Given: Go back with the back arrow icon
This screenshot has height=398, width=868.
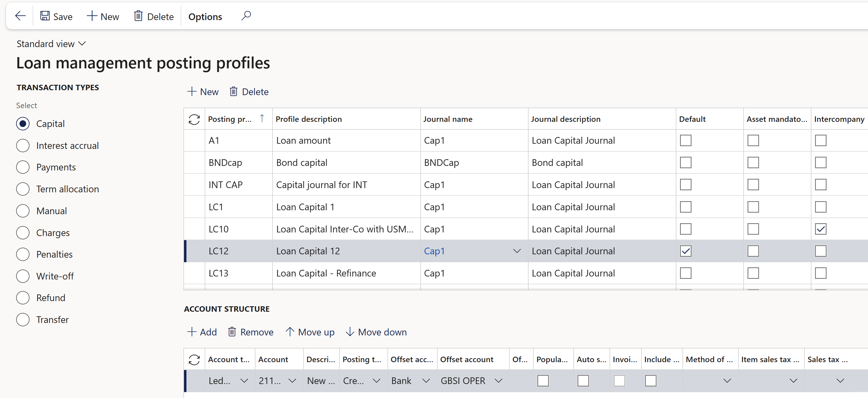Looking at the screenshot, I should click(20, 16).
